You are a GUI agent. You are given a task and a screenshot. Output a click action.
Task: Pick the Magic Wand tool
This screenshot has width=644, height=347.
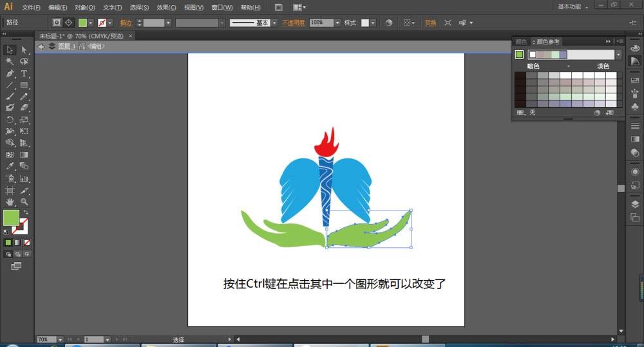point(10,62)
